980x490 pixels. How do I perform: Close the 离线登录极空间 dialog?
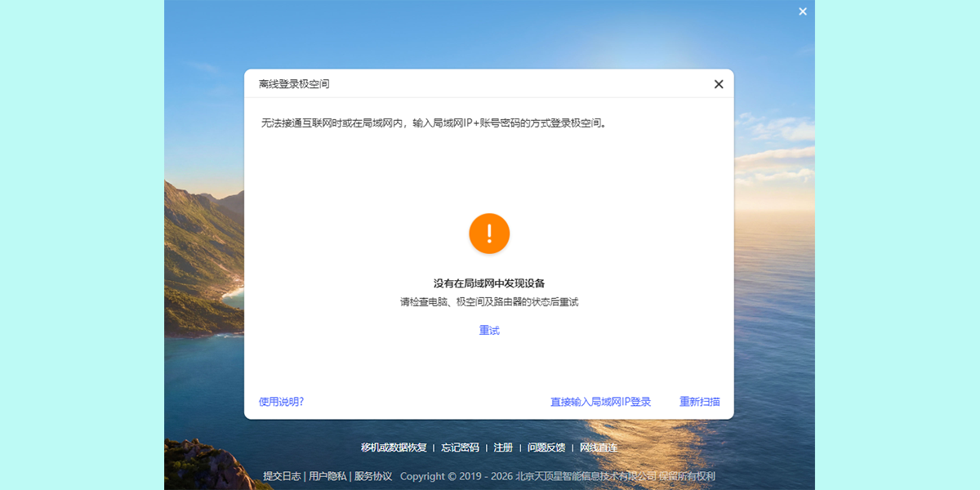point(718,83)
